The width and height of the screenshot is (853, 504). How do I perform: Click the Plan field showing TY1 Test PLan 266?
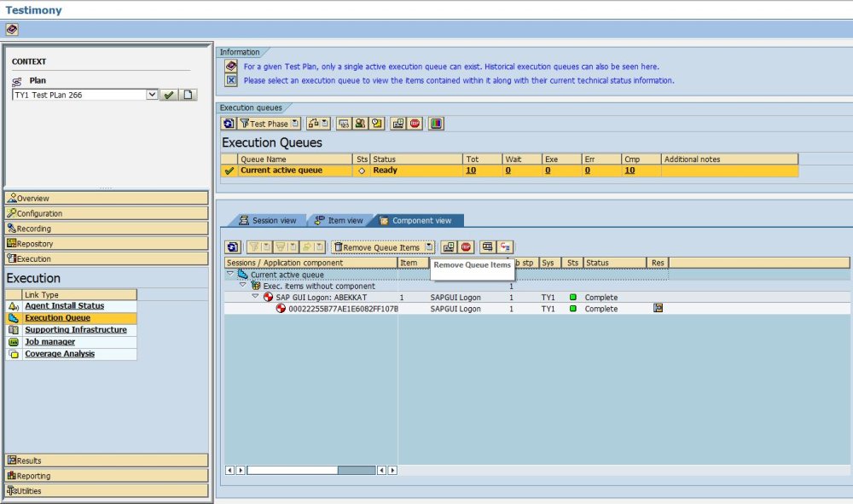(x=79, y=95)
